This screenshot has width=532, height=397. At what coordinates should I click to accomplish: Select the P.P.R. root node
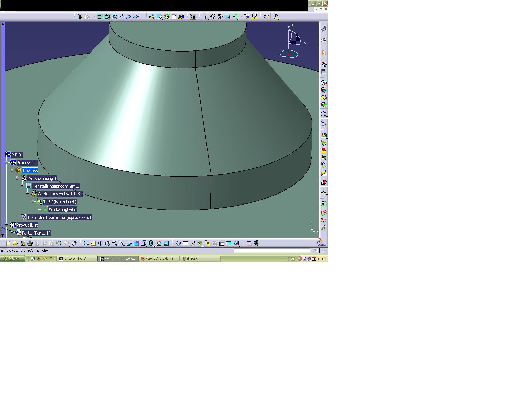tap(17, 155)
